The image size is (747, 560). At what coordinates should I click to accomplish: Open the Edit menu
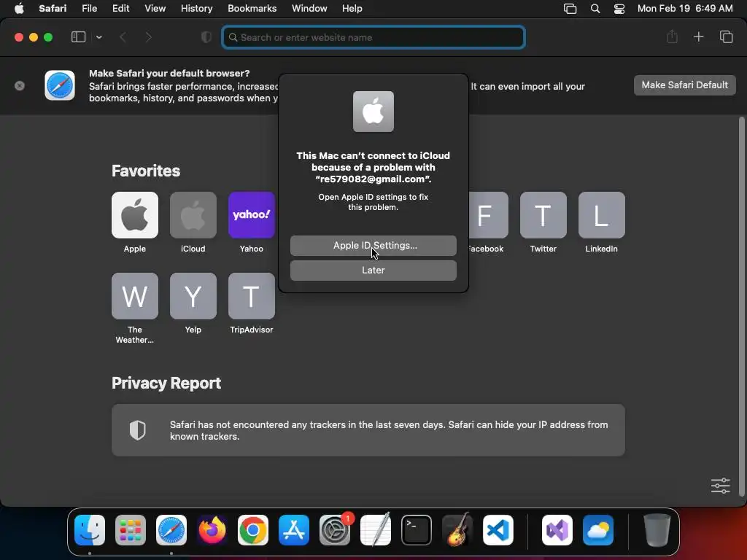pos(120,8)
